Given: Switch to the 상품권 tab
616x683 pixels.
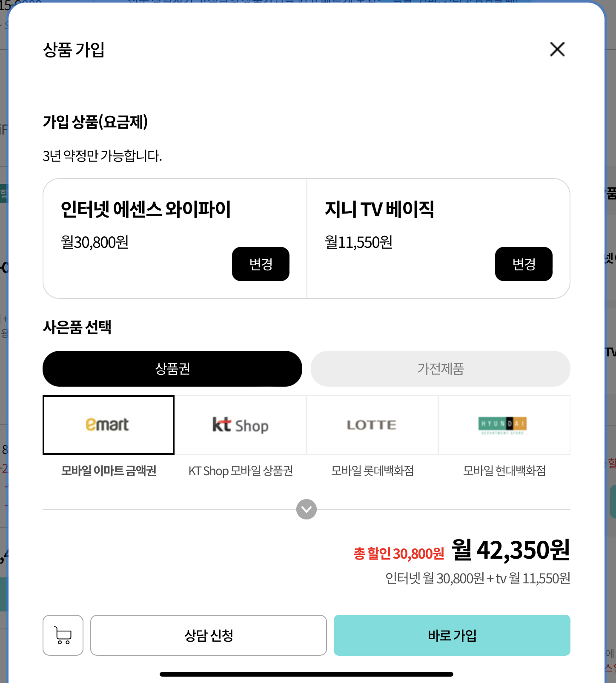Looking at the screenshot, I should [172, 369].
